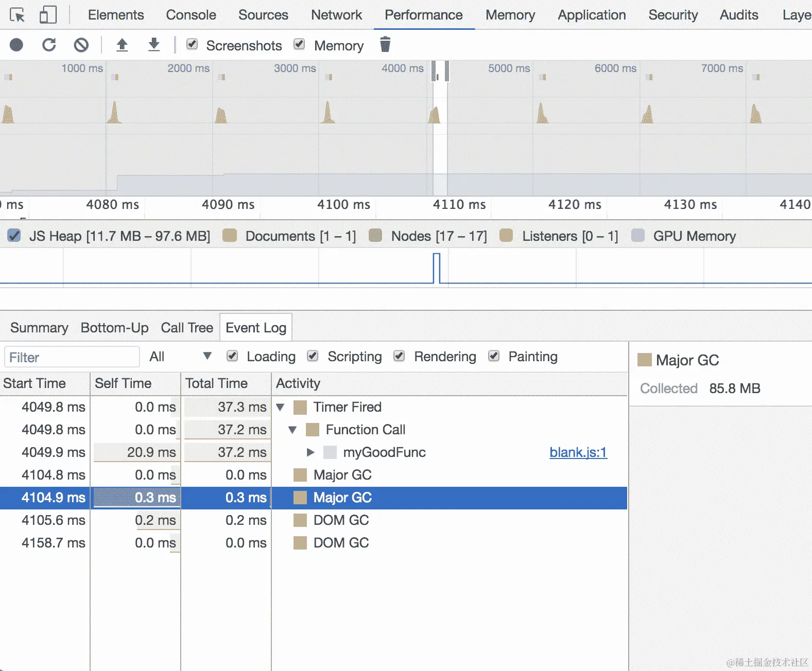Image resolution: width=812 pixels, height=671 pixels.
Task: Sort by the Total Time column header
Action: pos(226,383)
